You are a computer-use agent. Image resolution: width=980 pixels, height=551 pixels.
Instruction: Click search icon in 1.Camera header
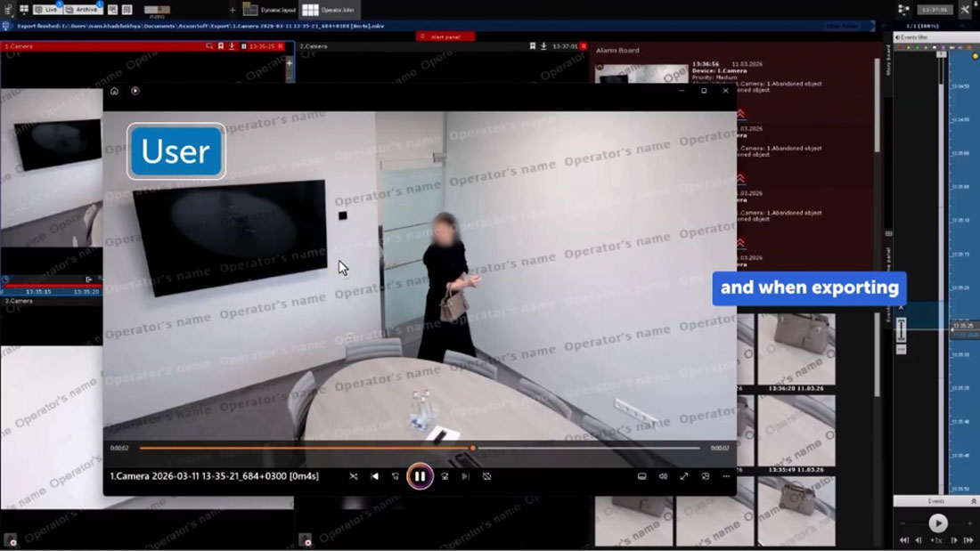coord(209,46)
